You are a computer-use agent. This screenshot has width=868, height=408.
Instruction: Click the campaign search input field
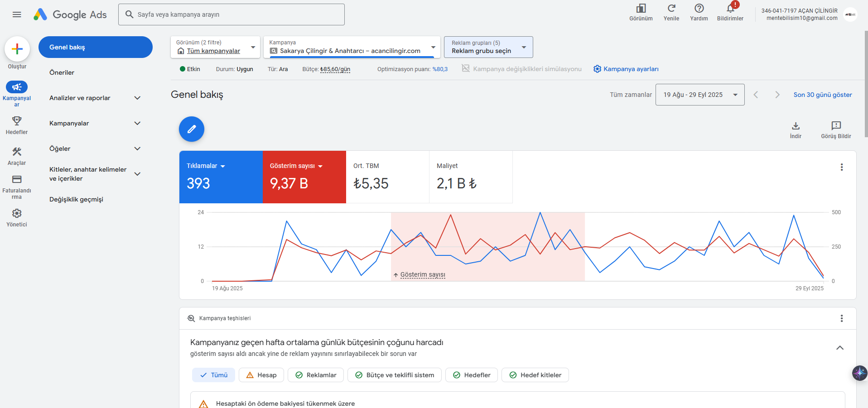tap(231, 14)
